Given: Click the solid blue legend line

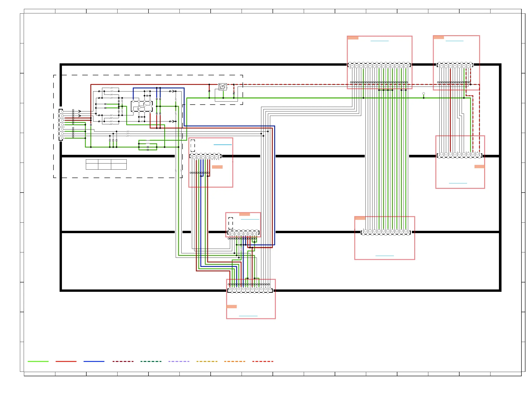Looking at the screenshot, I should click(x=94, y=361).
